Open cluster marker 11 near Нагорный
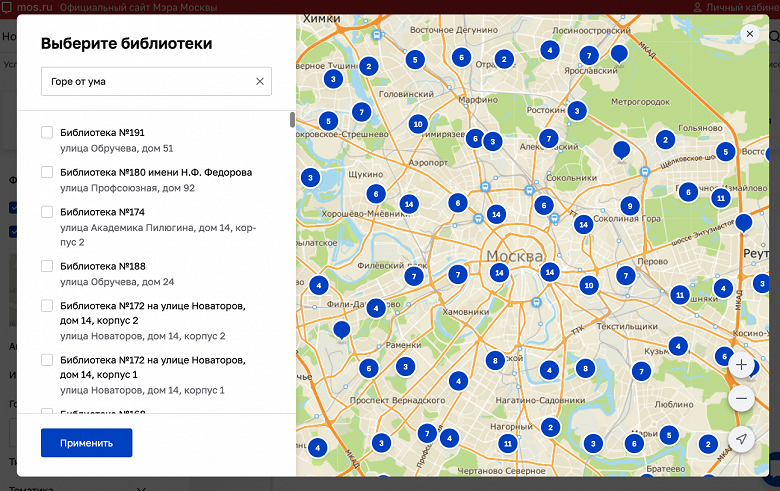The height and width of the screenshot is (491, 780). click(507, 443)
